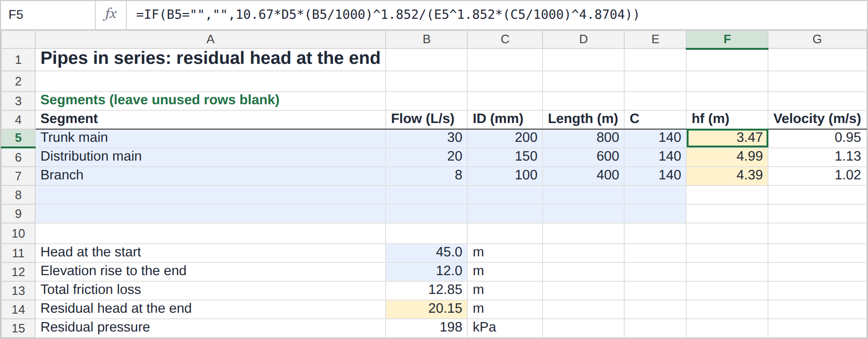Click the 'ID (mm)' heading cell
Viewport: 868px width, 339px height.
(505, 119)
